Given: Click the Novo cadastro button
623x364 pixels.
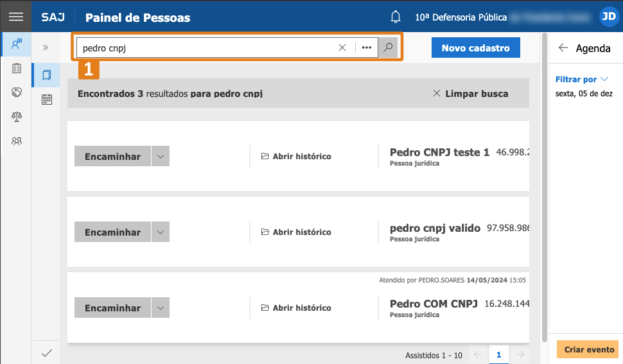Looking at the screenshot, I should click(x=475, y=48).
